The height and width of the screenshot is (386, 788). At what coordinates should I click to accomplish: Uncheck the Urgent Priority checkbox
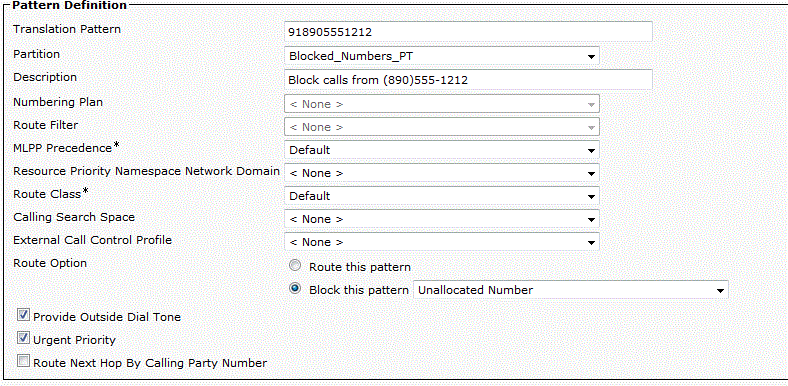[23, 338]
